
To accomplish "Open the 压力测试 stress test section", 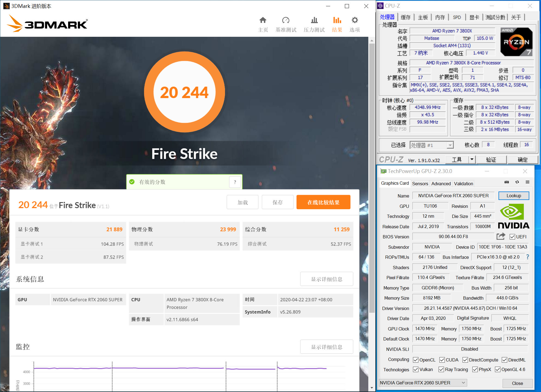I will click(314, 23).
